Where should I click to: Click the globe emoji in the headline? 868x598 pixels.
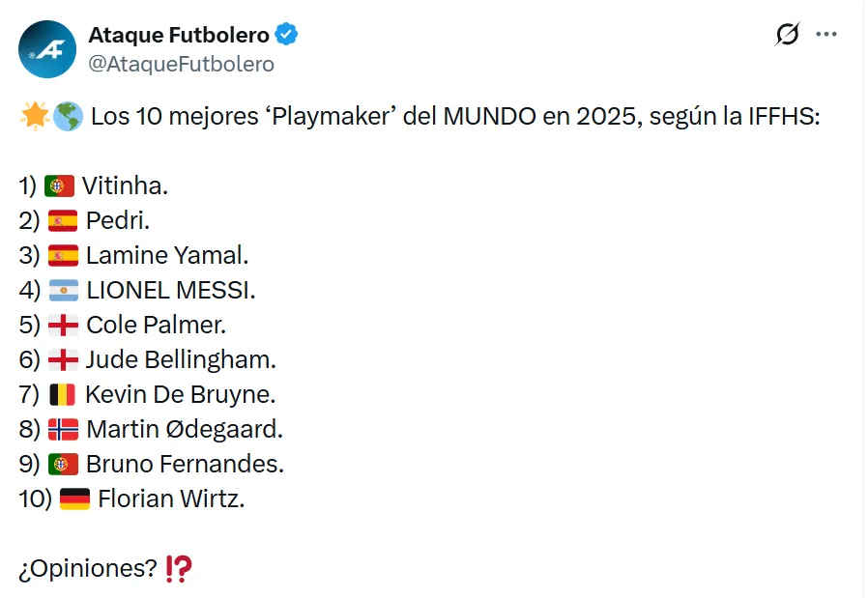tap(68, 117)
